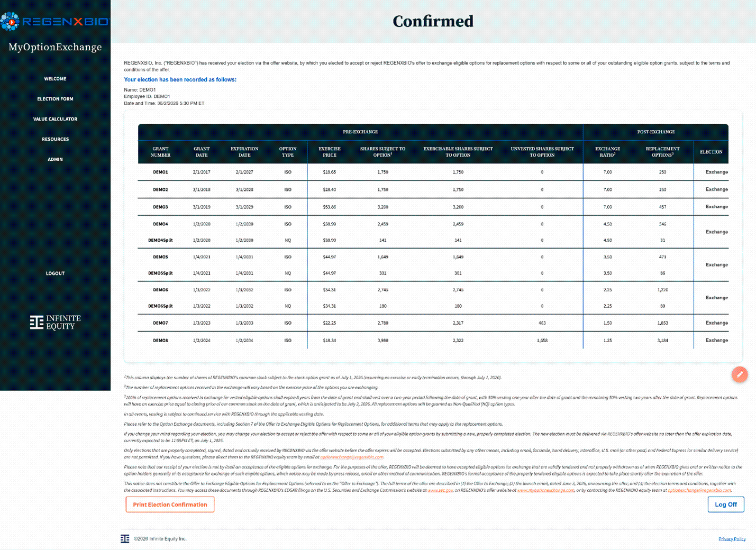Click exercise price $53.86
Viewport: 756px width, 550px height.
[x=330, y=207]
